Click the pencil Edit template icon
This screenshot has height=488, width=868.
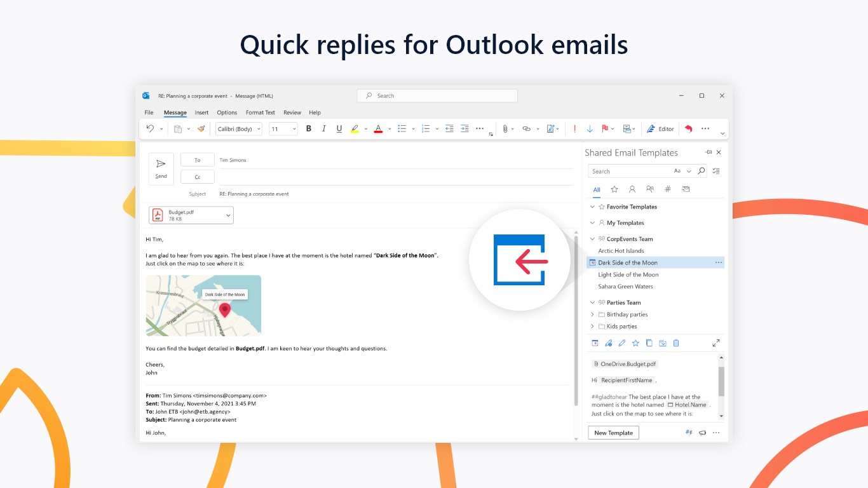tap(622, 343)
